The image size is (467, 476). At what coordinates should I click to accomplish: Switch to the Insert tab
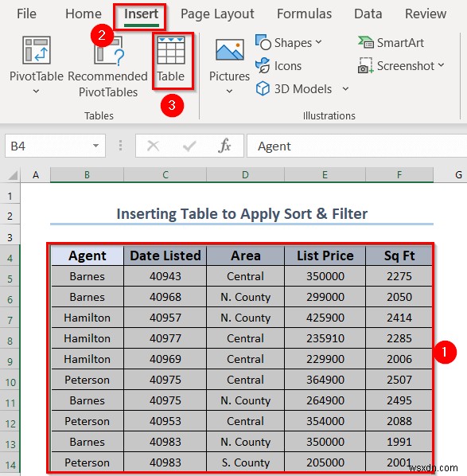pos(141,14)
